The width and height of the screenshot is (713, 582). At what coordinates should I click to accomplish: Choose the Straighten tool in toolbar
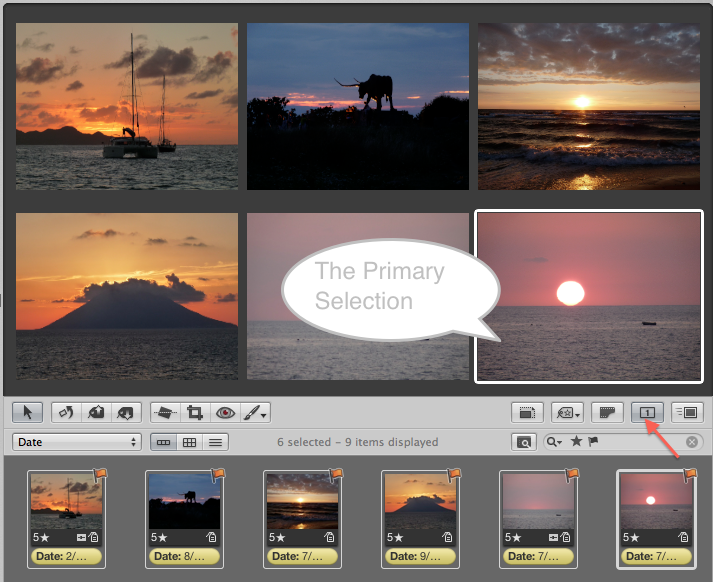(165, 411)
